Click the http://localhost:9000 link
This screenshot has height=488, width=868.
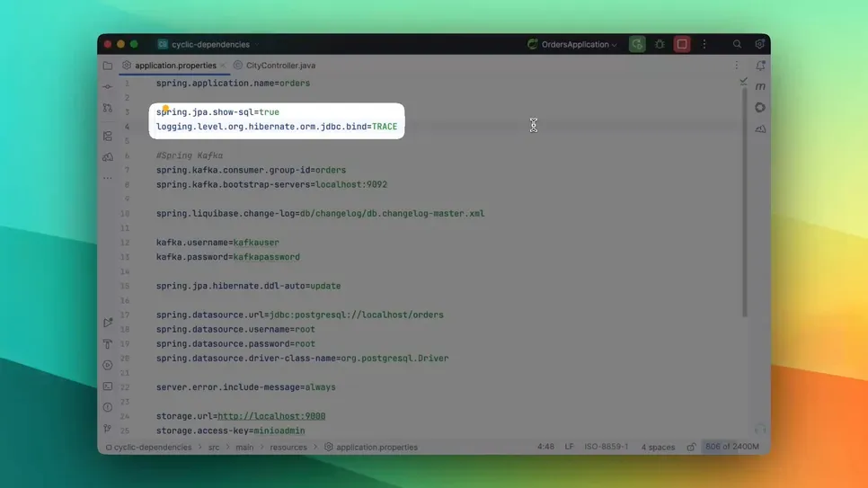(x=271, y=416)
